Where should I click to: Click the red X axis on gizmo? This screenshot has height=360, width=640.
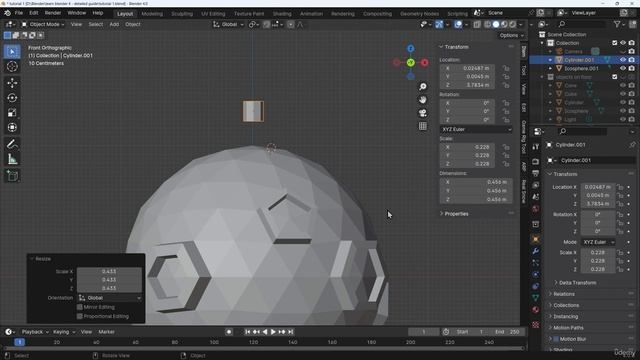click(x=425, y=62)
